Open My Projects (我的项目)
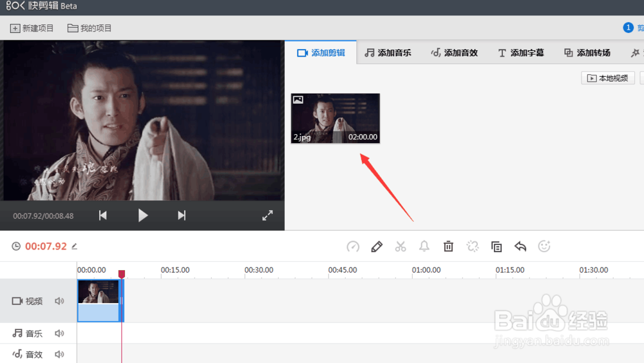644x363 pixels. click(89, 28)
